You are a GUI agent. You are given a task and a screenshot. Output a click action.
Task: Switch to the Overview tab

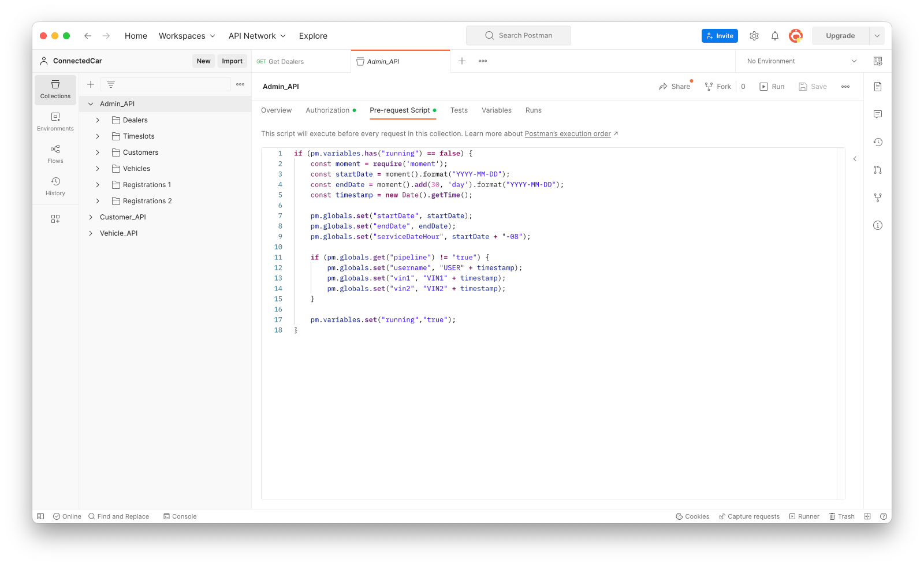(276, 110)
